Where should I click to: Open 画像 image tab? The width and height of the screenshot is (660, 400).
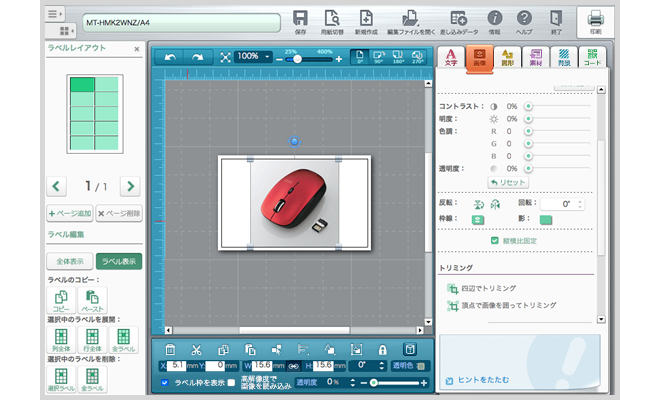479,58
